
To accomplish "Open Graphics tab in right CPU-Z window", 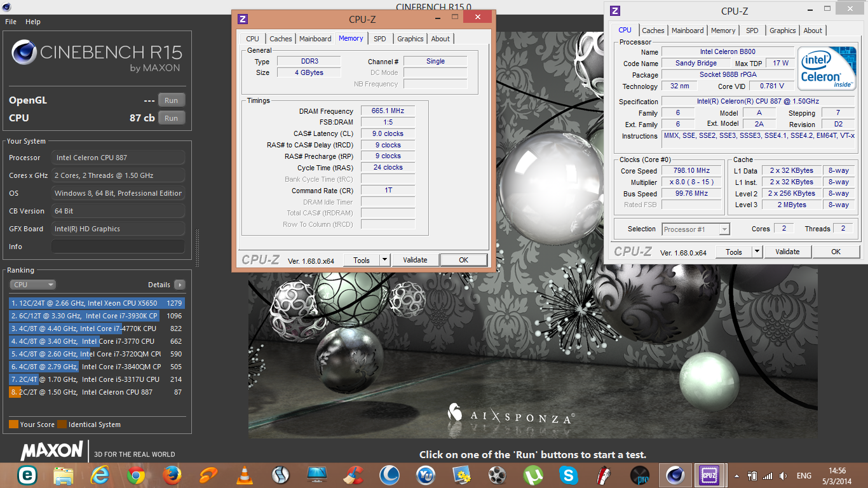I will pos(783,30).
